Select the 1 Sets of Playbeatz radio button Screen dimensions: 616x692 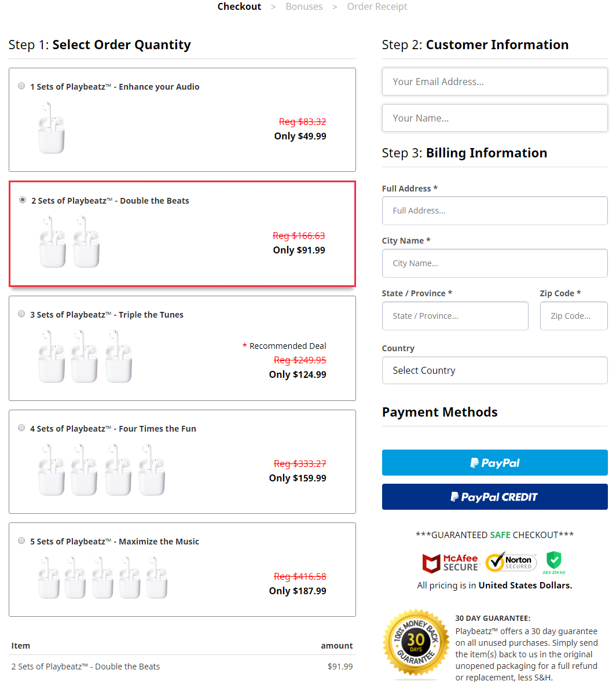[x=21, y=86]
